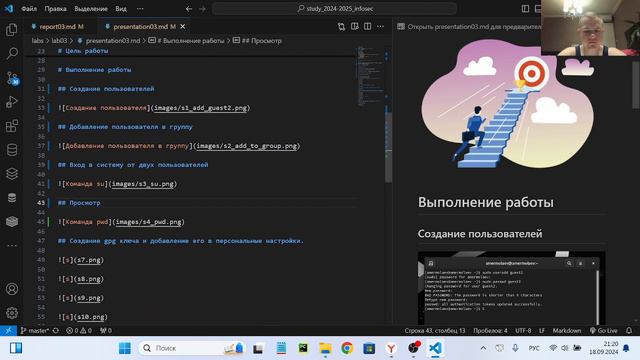
Task: Change indentation 'Пробелов: 4'
Action: (x=490, y=331)
